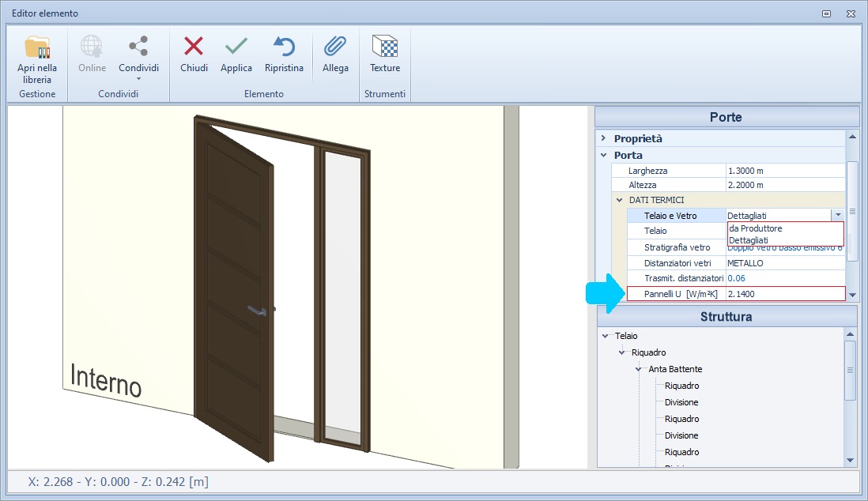
Task: Select the Trasmit. distanziatori label
Action: point(684,278)
